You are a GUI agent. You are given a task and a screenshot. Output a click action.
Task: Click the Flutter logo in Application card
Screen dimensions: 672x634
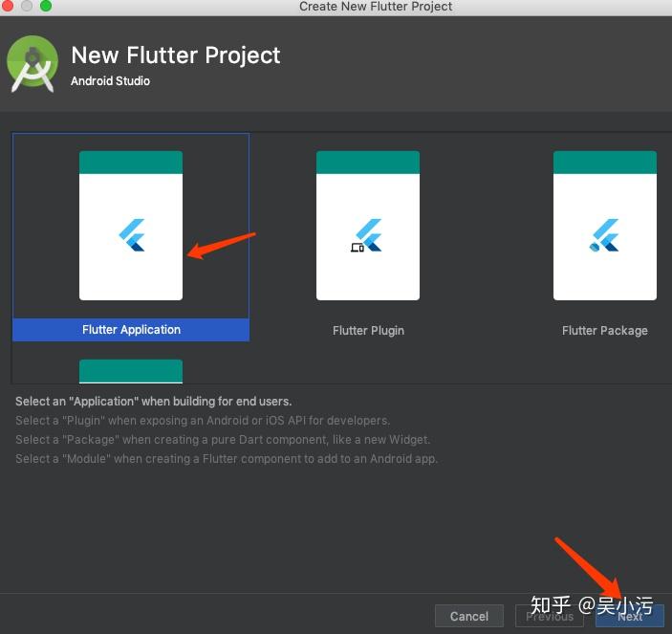(x=132, y=235)
